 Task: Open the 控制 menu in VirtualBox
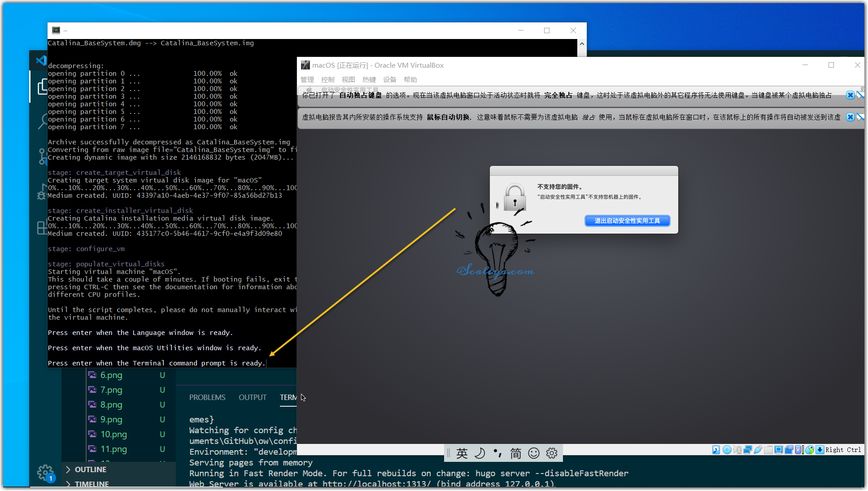pyautogui.click(x=327, y=79)
